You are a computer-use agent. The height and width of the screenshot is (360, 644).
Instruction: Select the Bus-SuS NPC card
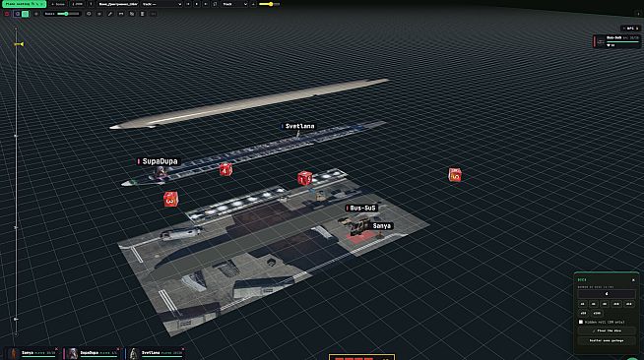616,41
